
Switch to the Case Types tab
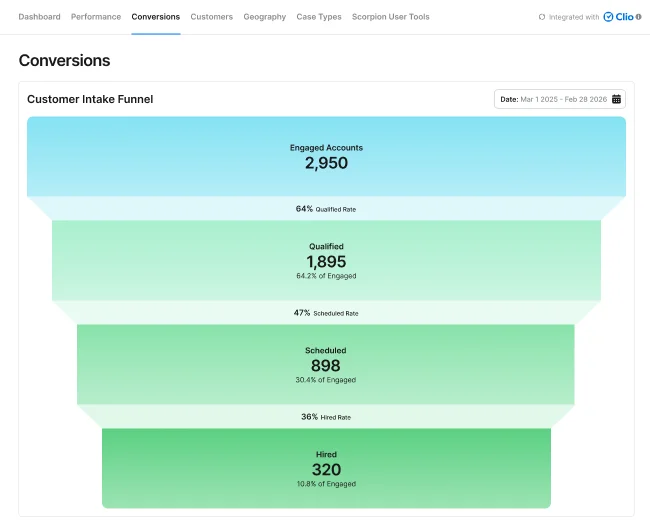319,17
